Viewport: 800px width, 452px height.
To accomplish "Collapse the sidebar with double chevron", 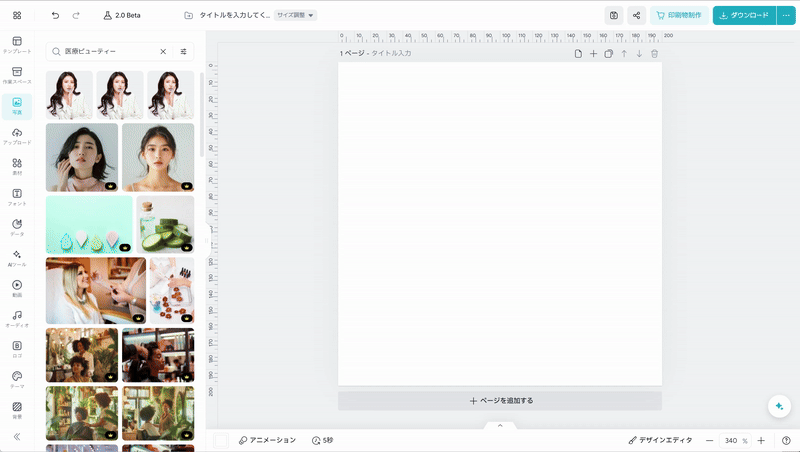I will pyautogui.click(x=17, y=437).
